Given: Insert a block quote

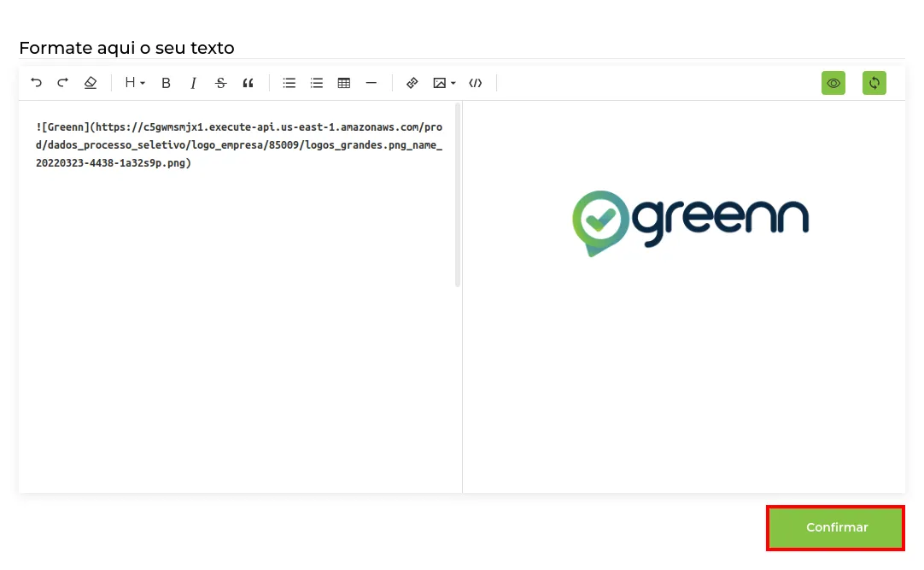Looking at the screenshot, I should click(249, 83).
